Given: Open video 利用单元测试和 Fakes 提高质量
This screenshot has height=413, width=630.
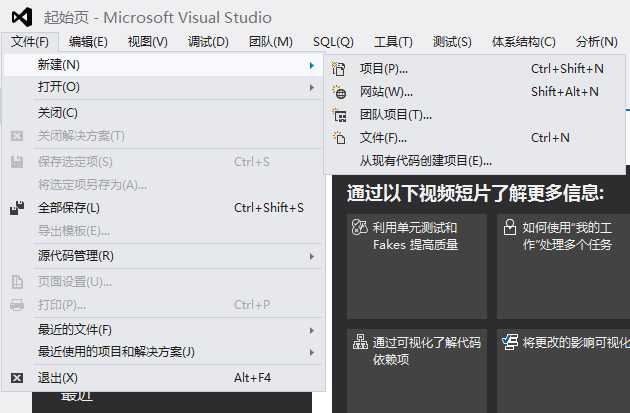Looking at the screenshot, I should point(417,266).
